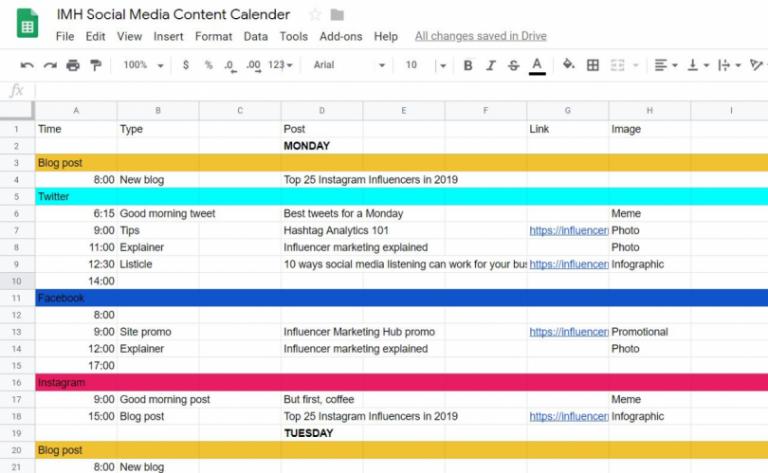This screenshot has height=473, width=768.
Task: Toggle italic text style
Action: pos(490,65)
